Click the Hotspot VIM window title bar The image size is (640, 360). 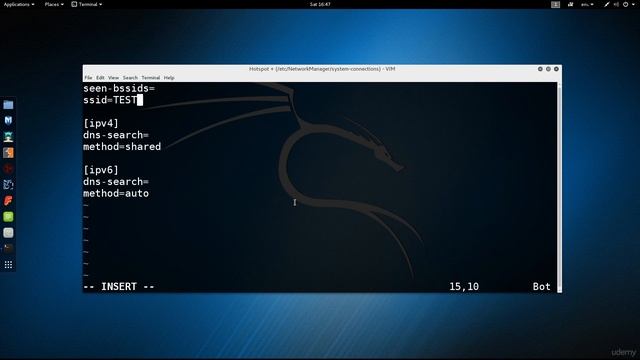pyautogui.click(x=322, y=69)
